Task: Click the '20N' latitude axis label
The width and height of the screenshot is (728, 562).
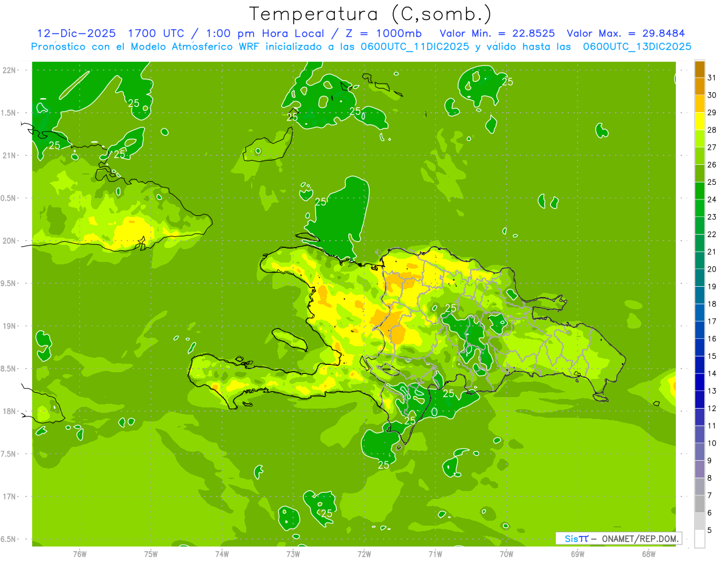Action: 10,241
